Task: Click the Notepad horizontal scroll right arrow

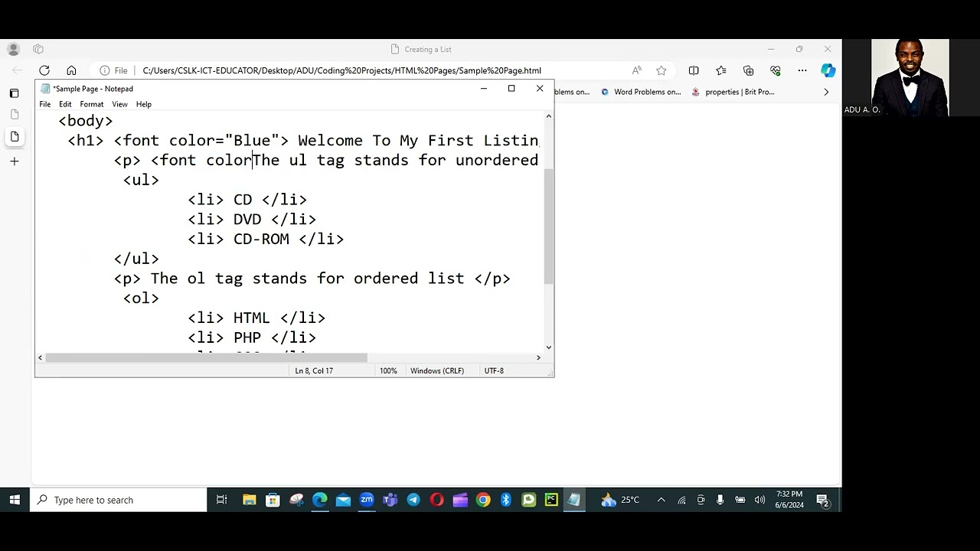Action: (538, 357)
